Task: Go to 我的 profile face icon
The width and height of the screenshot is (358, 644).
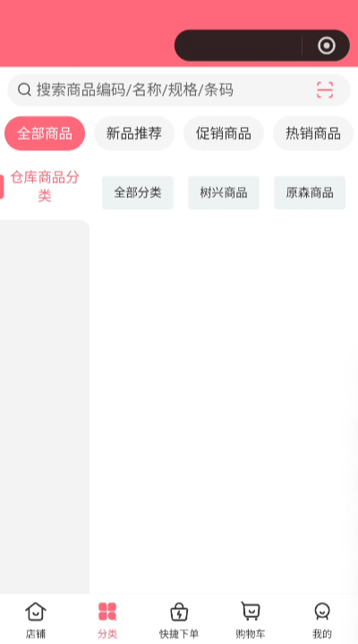Action: (322, 612)
